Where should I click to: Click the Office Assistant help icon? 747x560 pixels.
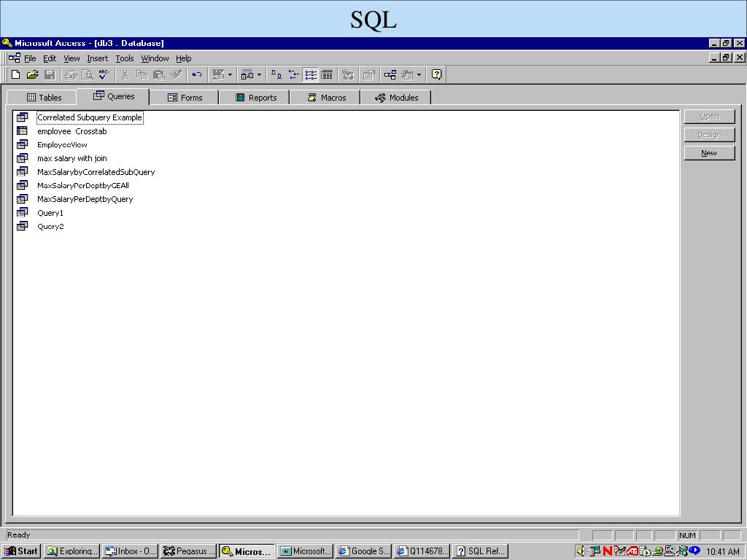pyautogui.click(x=436, y=75)
